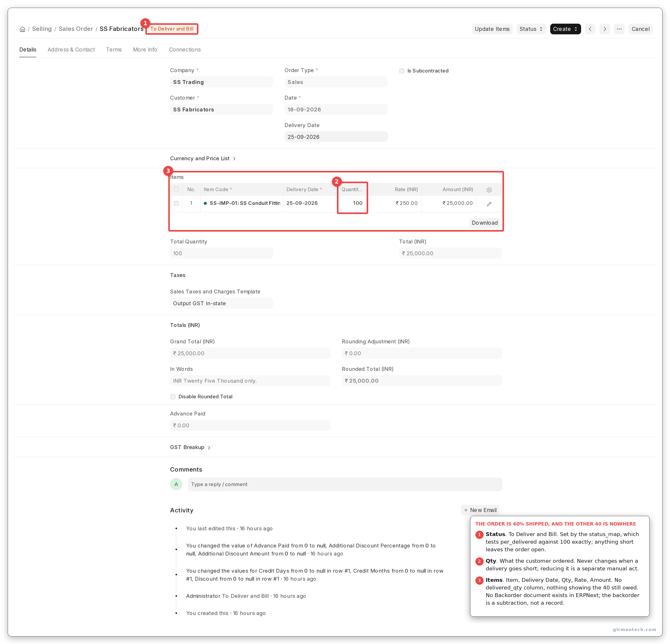This screenshot has width=670, height=644.
Task: Open the Status dropdown
Action: tap(531, 29)
